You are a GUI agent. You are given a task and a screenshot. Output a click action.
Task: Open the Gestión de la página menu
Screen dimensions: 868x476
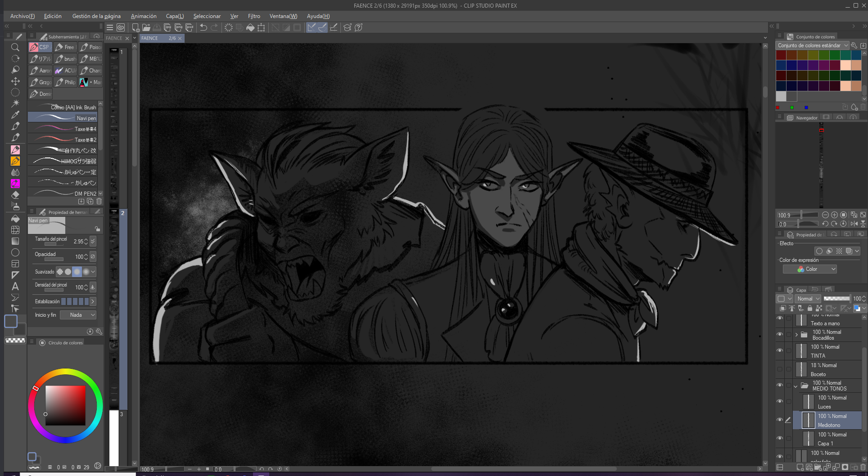(x=96, y=16)
